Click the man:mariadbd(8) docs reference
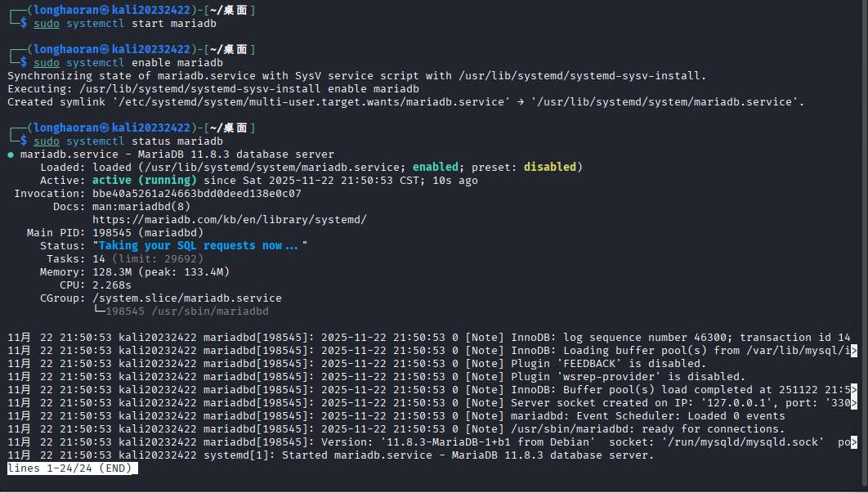 [x=141, y=207]
